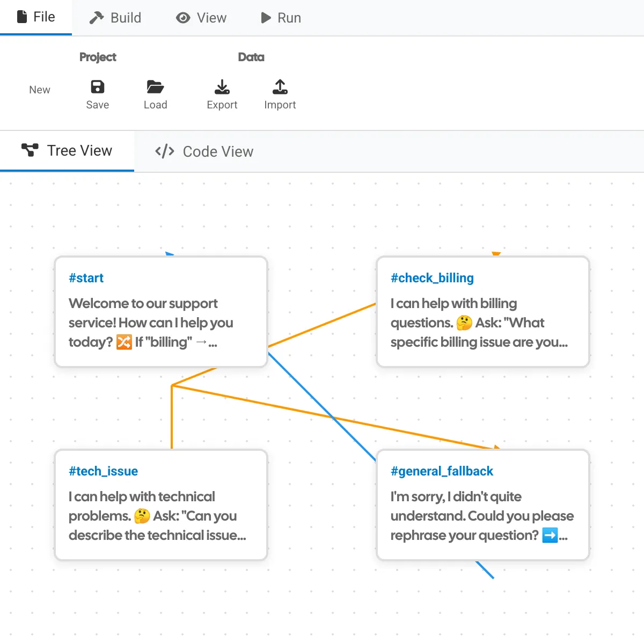Image resolution: width=644 pixels, height=644 pixels.
Task: Select the Tree View tab
Action: coord(67,151)
